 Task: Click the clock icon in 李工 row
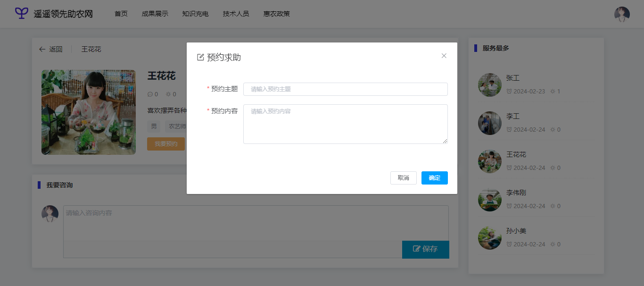pyautogui.click(x=509, y=129)
